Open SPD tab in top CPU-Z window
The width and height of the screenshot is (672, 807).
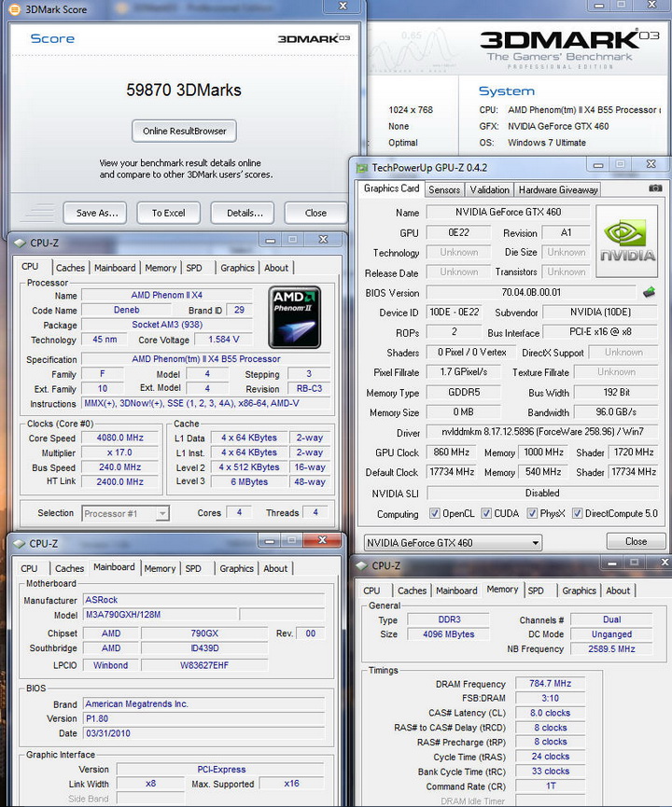[x=194, y=268]
